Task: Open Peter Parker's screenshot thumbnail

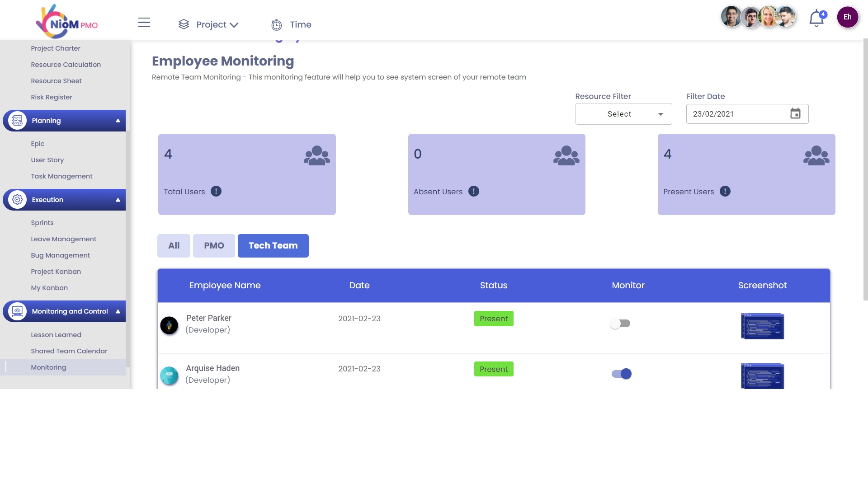Action: tap(762, 326)
